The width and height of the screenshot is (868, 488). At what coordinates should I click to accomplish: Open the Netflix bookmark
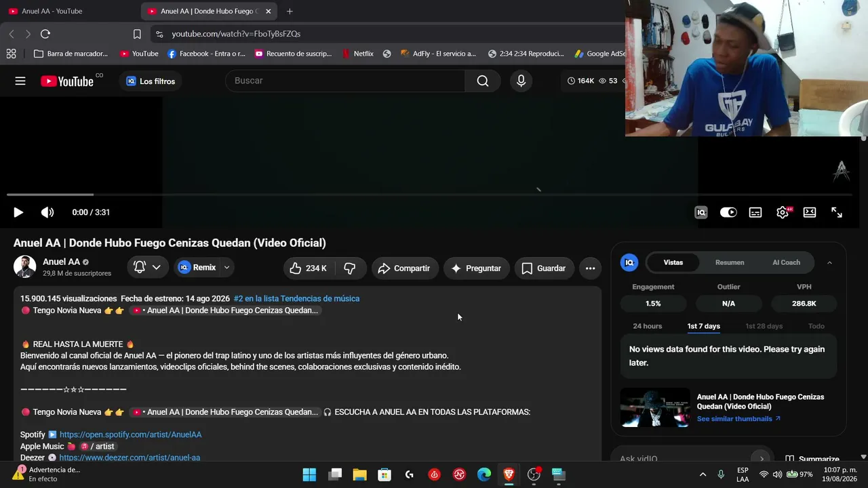(x=357, y=54)
